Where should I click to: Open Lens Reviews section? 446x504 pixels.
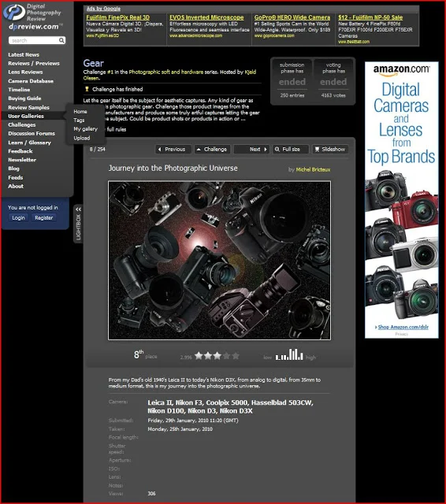25,72
